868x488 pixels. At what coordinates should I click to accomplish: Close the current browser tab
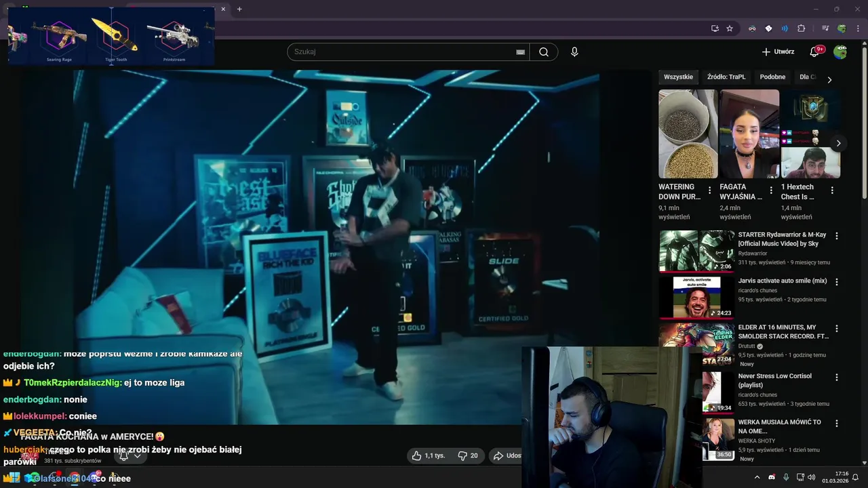pyautogui.click(x=223, y=9)
